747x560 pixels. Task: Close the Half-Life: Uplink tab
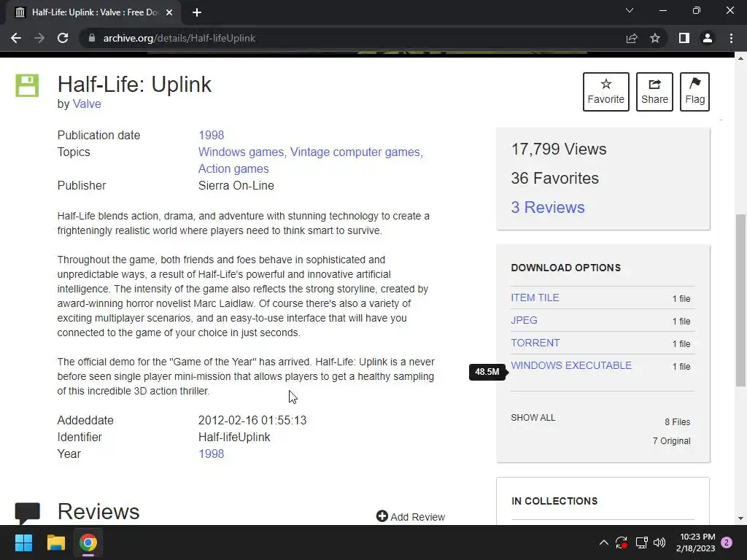pos(169,13)
